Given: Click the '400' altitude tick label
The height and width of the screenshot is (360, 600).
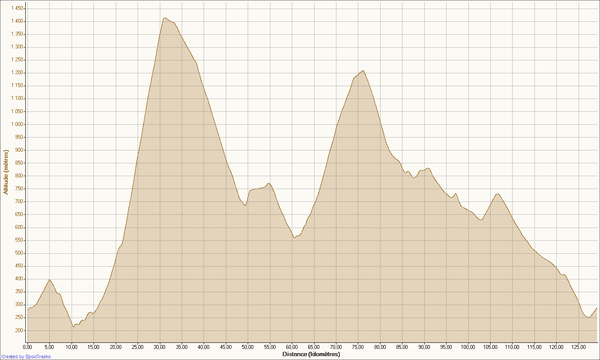Looking at the screenshot, I should pyautogui.click(x=20, y=279).
